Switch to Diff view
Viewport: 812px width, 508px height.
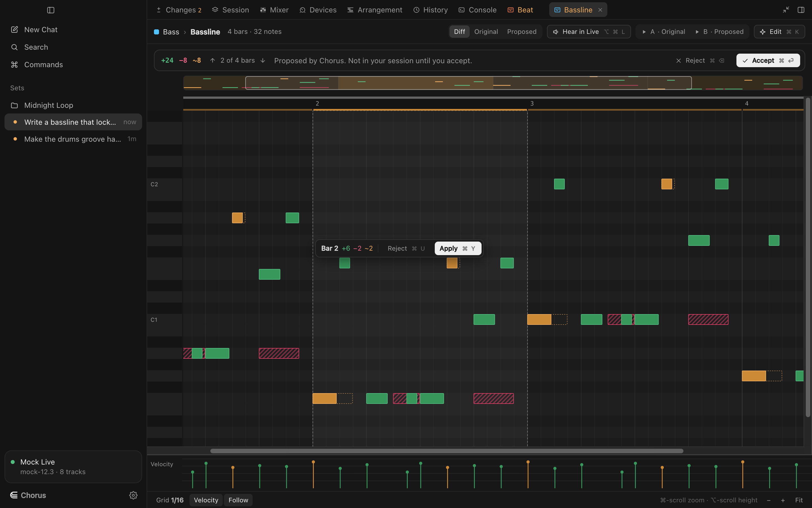pyautogui.click(x=459, y=32)
